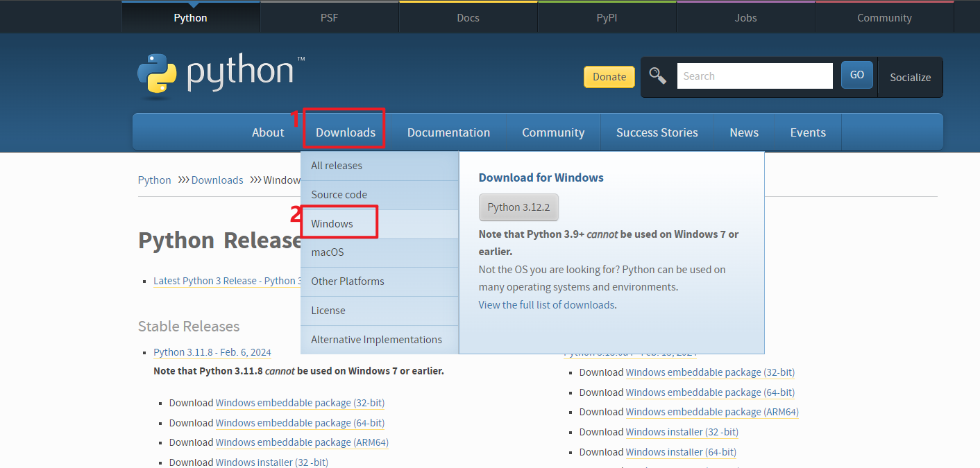This screenshot has width=980, height=468.
Task: Download right-column Windows embeddable package (64-bit)
Action: click(710, 392)
